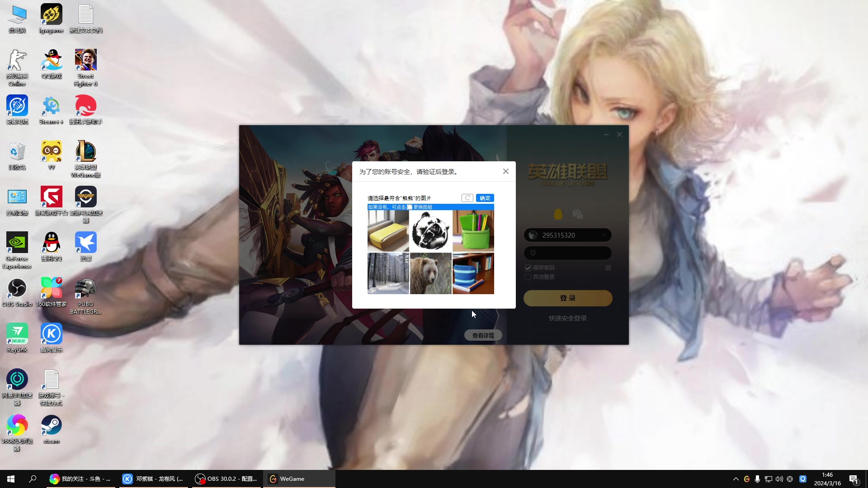This screenshot has width=868, height=488.
Task: Launch 网易UU加速器 shortcut
Action: click(x=17, y=388)
